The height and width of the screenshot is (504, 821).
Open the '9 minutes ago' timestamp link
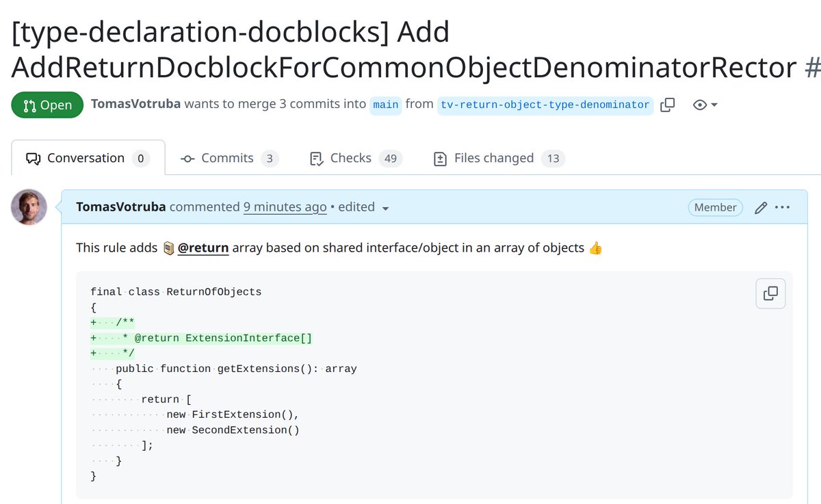(x=285, y=207)
